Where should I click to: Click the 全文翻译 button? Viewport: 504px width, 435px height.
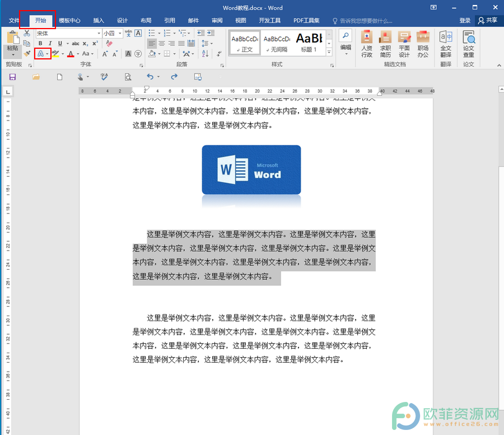click(446, 44)
